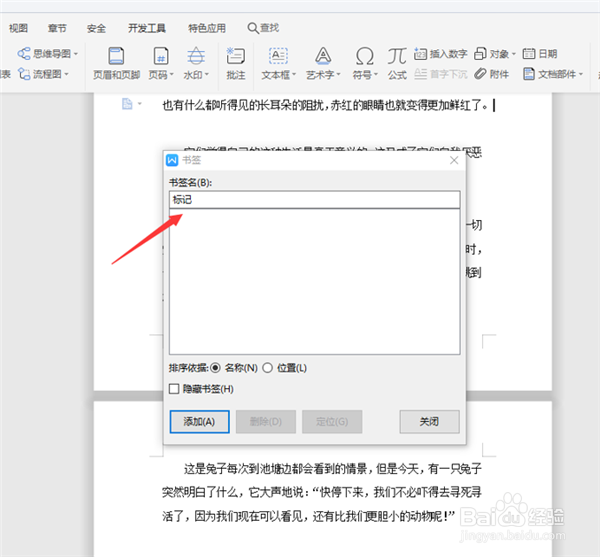Click the 页码 page number icon
Screen dimensions: 600x557
tap(160, 56)
